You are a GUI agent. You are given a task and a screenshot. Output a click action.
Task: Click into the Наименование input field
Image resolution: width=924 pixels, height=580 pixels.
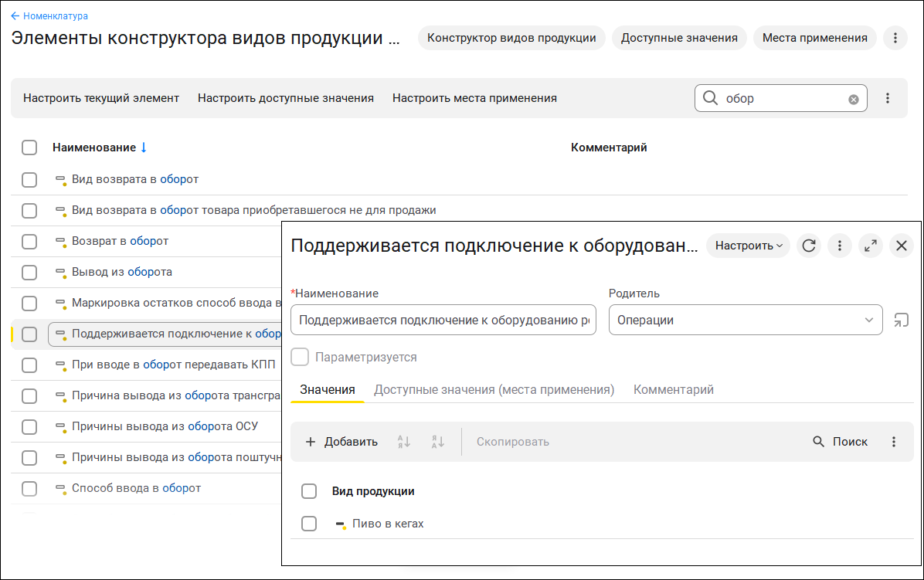coord(443,320)
